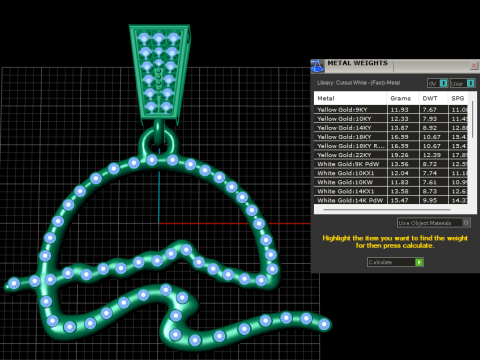Click the 11.93 grams cell
The height and width of the screenshot is (360, 480).
coord(403,110)
